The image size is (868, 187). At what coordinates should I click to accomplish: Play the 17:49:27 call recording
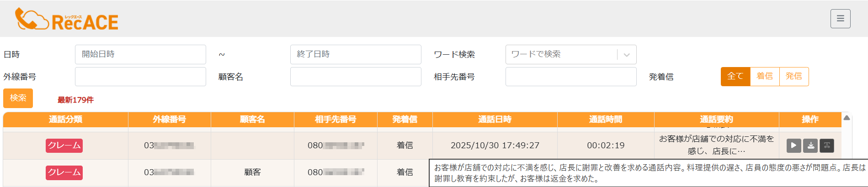(793, 145)
